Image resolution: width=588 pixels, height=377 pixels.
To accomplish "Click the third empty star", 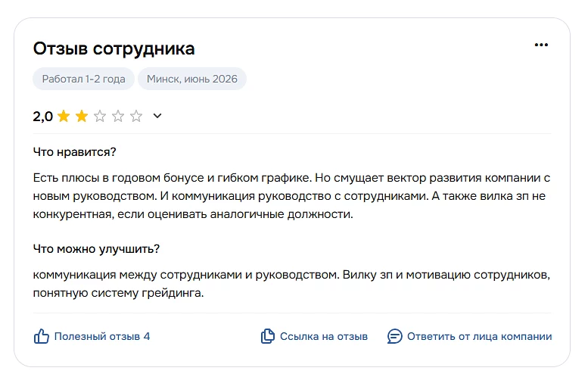I will pyautogui.click(x=100, y=117).
